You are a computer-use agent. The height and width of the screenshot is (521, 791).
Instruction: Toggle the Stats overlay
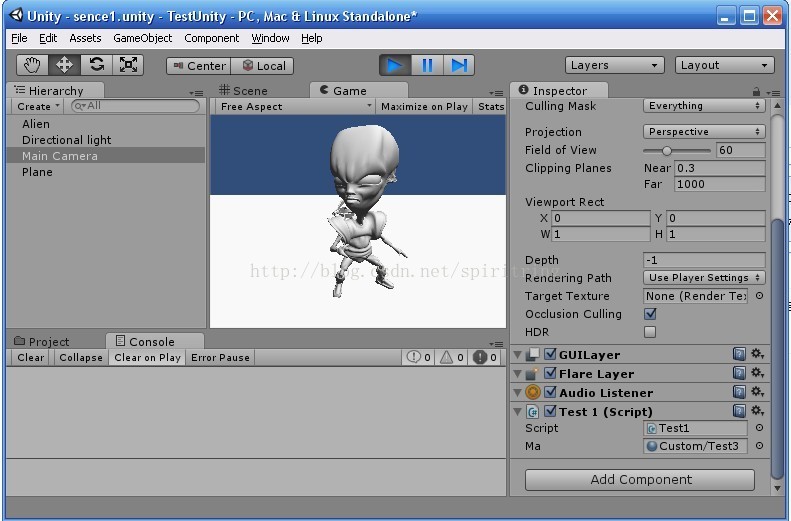[490, 106]
